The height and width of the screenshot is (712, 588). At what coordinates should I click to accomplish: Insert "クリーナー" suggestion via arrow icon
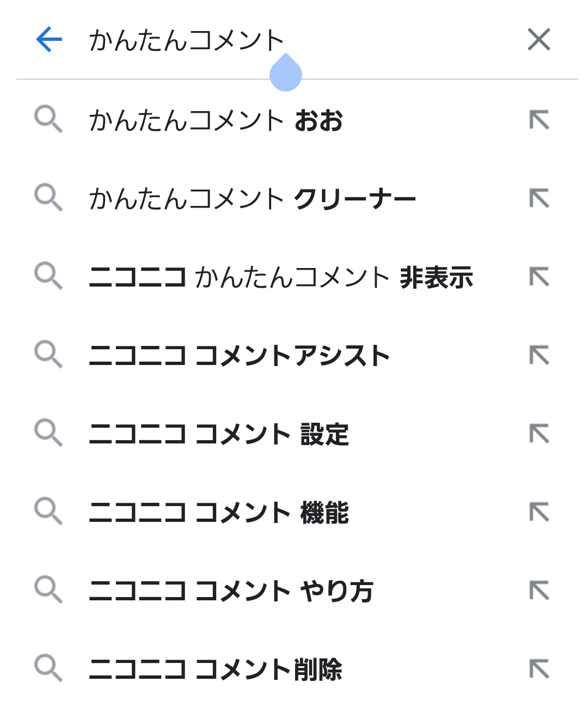(x=540, y=199)
